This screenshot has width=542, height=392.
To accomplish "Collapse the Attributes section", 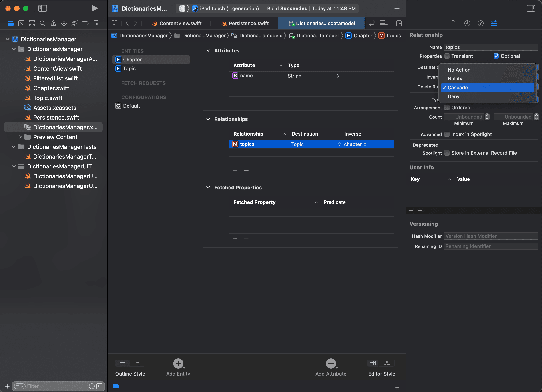I will pyautogui.click(x=208, y=51).
